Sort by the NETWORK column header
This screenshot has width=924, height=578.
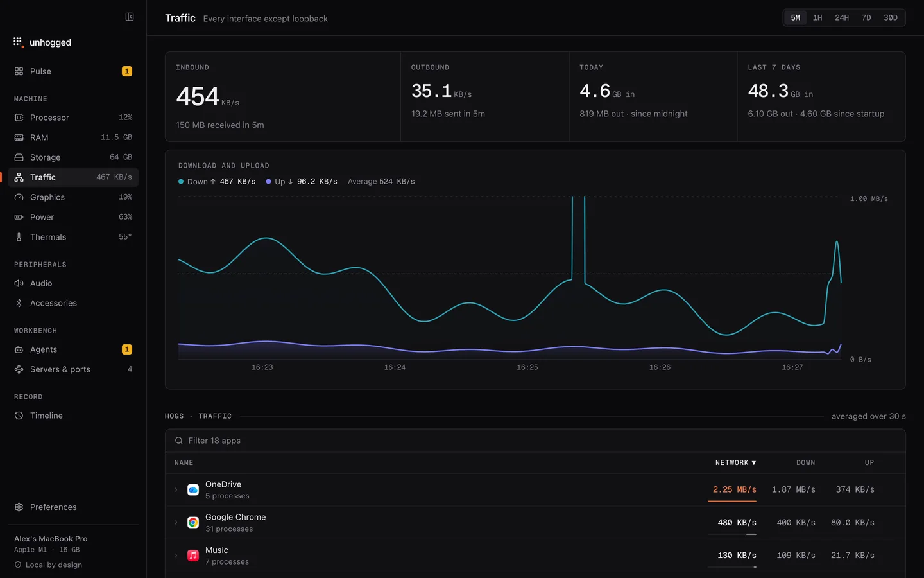coord(736,463)
